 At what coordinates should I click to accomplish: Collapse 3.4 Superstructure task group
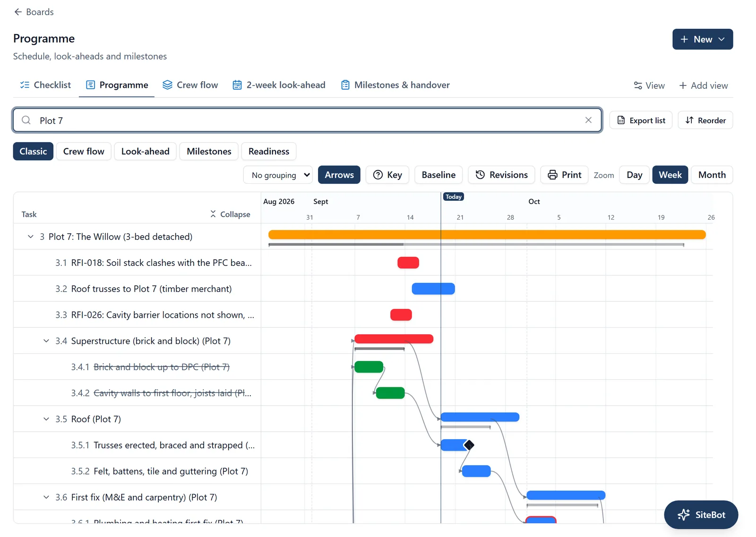(x=46, y=341)
